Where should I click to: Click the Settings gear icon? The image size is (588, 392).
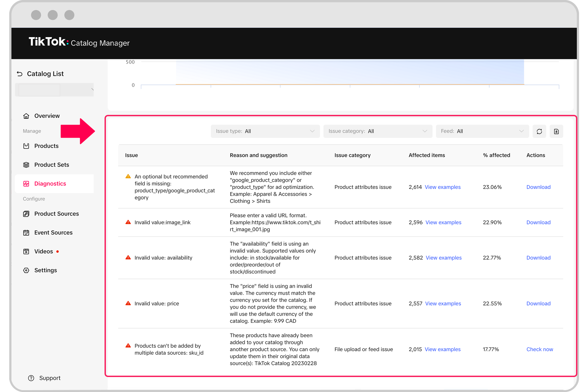click(x=26, y=270)
